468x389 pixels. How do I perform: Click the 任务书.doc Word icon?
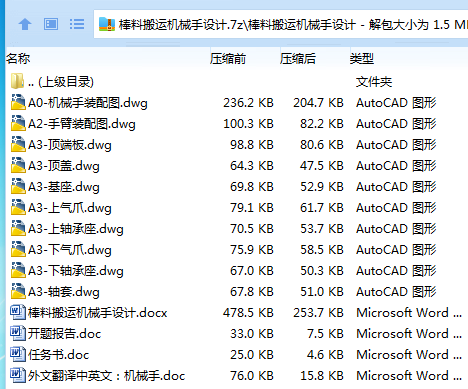point(18,354)
